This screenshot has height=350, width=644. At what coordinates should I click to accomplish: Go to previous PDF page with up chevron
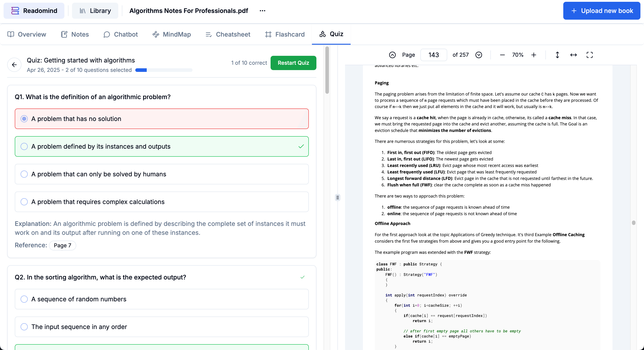392,55
